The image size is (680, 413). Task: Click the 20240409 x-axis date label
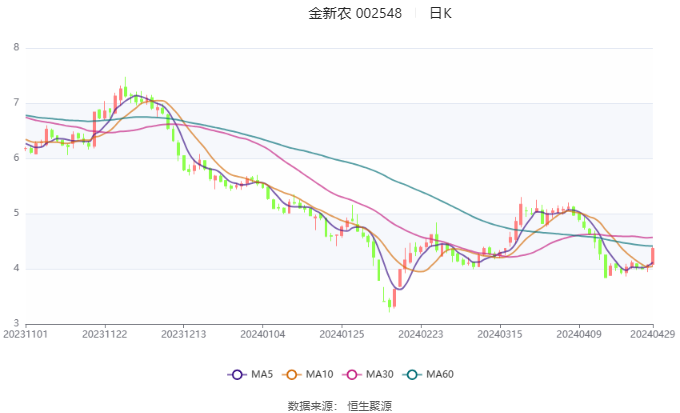579,334
